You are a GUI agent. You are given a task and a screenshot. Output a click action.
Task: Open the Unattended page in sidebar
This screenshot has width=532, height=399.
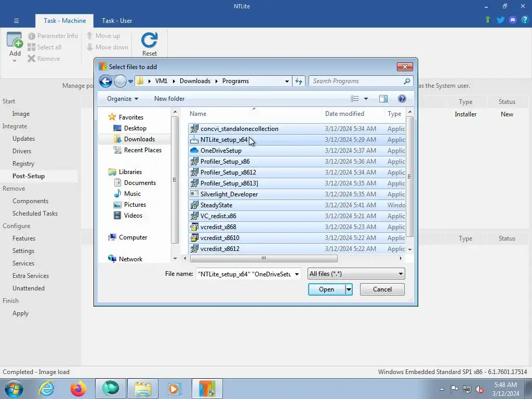click(29, 288)
